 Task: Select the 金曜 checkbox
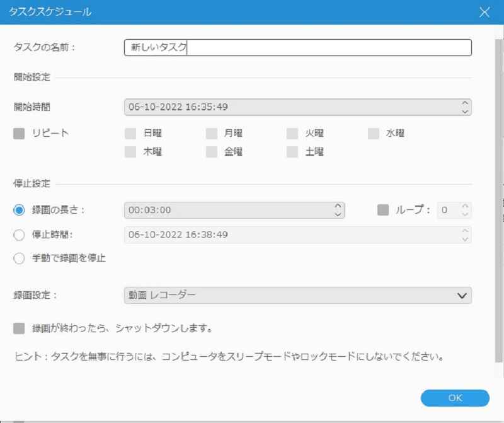[211, 151]
